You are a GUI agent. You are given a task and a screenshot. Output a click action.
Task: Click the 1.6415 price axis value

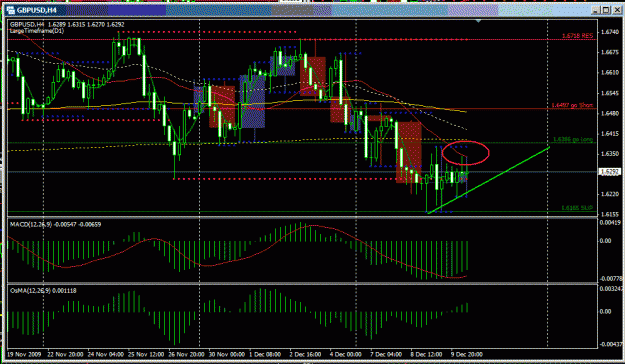pyautogui.click(x=610, y=134)
